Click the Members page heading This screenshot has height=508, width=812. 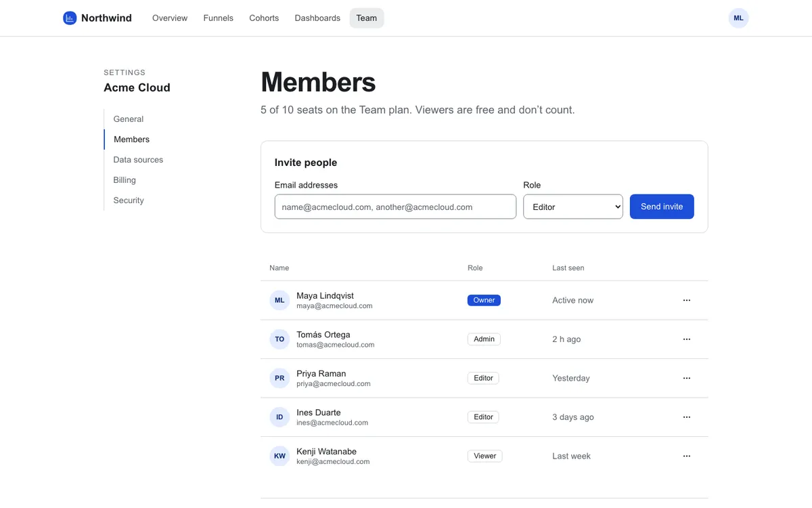point(318,82)
